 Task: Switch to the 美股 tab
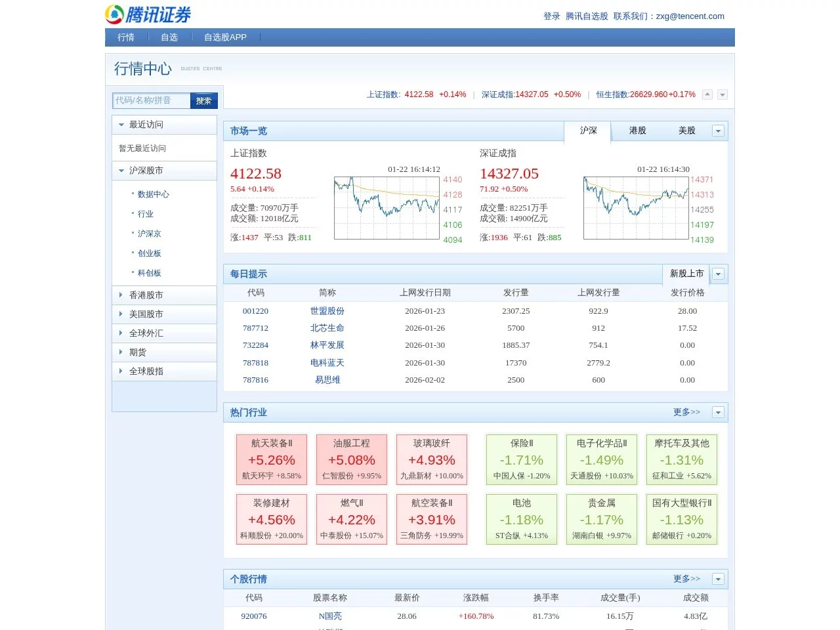click(x=686, y=131)
